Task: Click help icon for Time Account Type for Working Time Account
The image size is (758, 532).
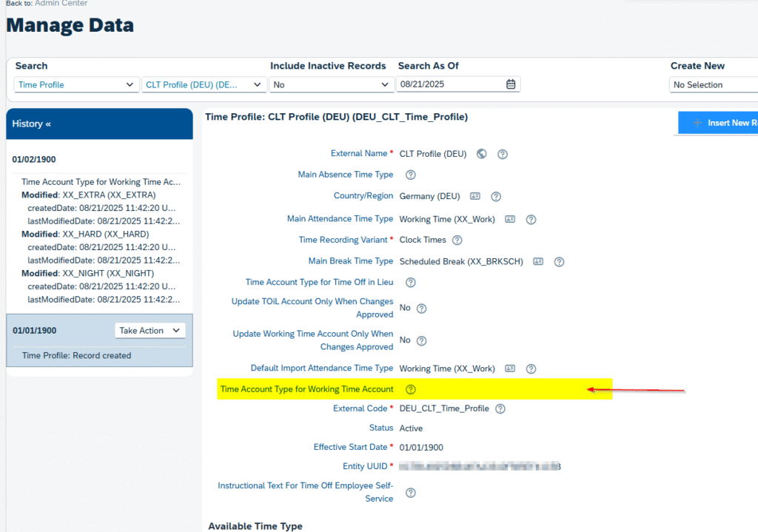Action: tap(411, 389)
